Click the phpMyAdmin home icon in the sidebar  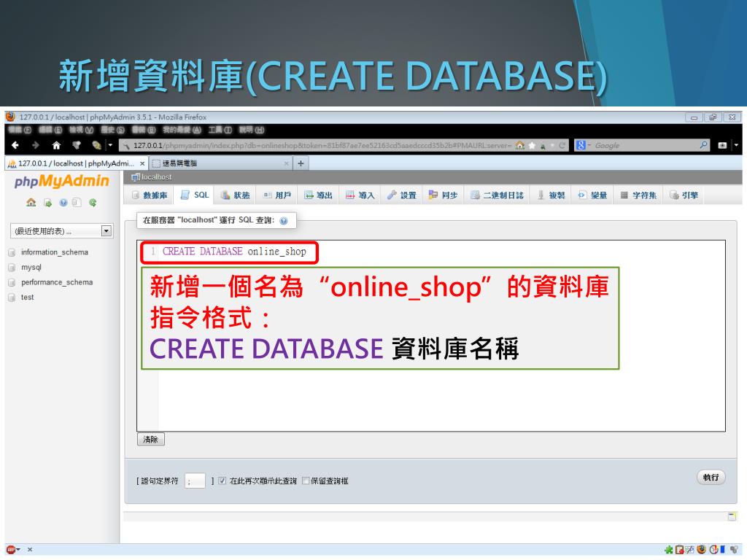point(31,203)
